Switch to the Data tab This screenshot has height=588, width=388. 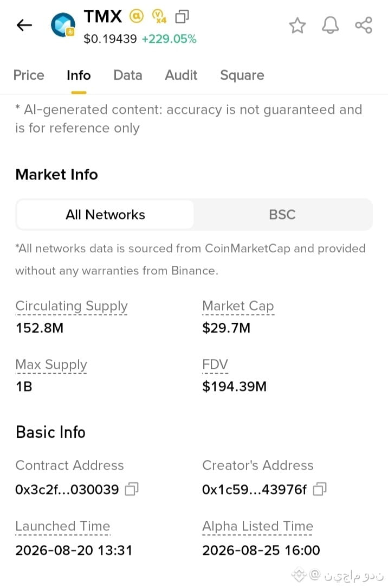click(128, 75)
